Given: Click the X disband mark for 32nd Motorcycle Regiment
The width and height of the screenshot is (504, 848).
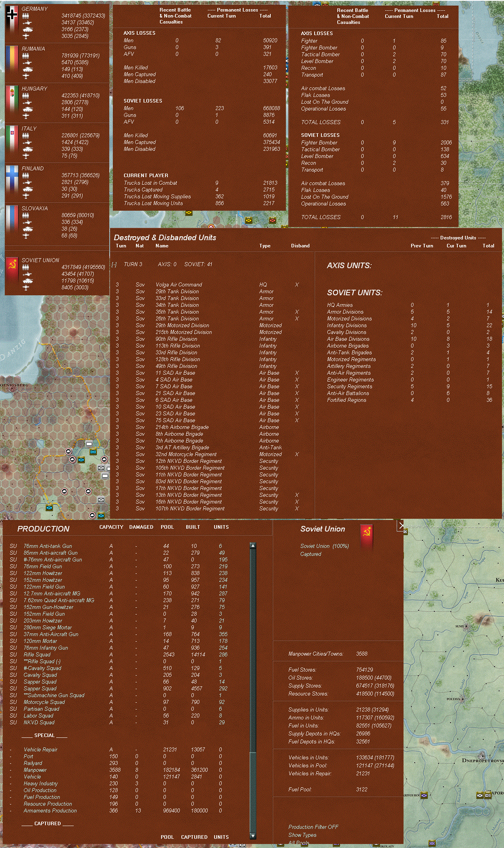Looking at the screenshot, I should tap(297, 455).
